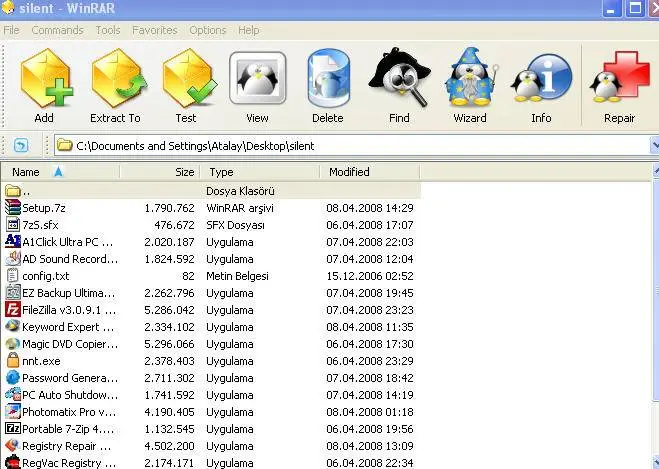The image size is (659, 469).
Task: Click the date 07.04.2008 23:23
Action: 370,310
